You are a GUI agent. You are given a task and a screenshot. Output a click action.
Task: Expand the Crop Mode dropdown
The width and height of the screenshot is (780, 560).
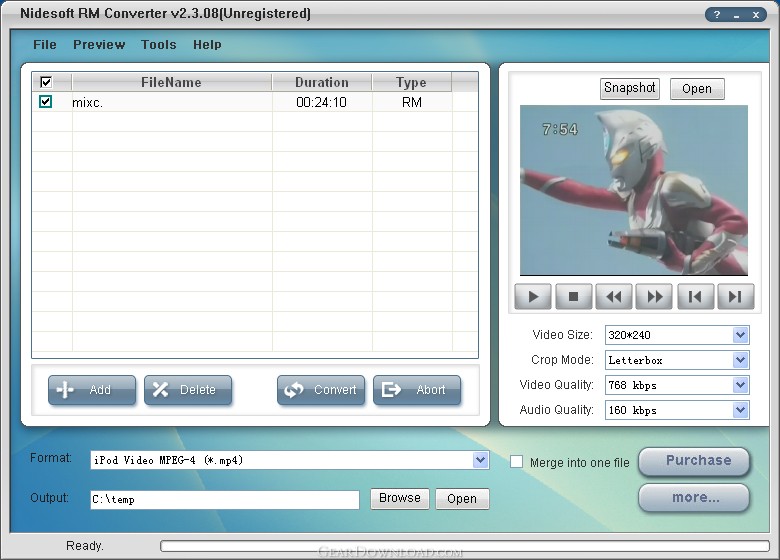(x=740, y=360)
